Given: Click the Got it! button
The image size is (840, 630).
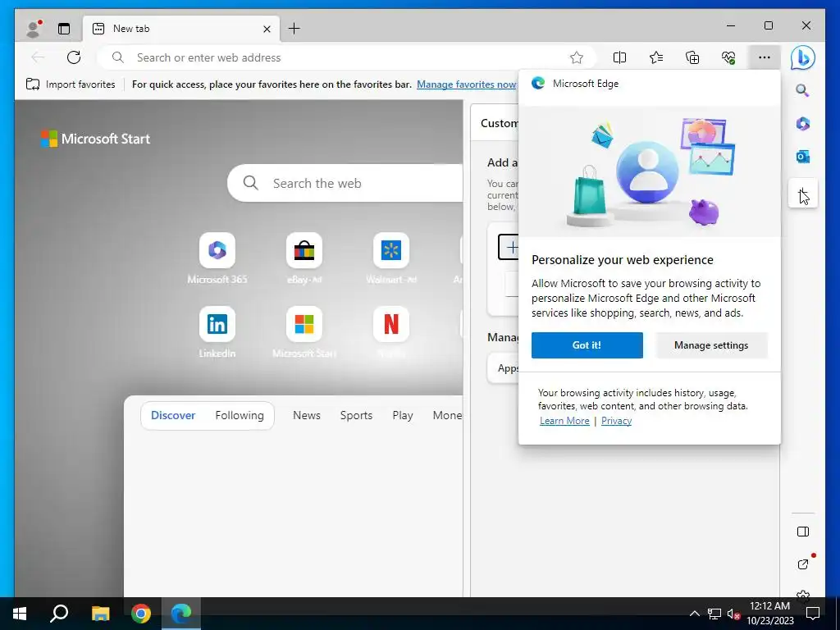Looking at the screenshot, I should (x=587, y=345).
